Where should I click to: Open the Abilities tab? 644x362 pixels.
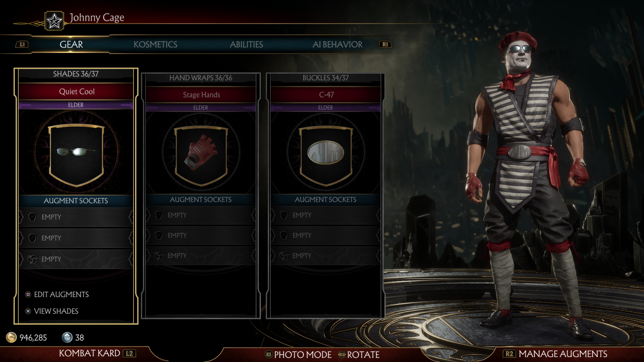point(246,45)
